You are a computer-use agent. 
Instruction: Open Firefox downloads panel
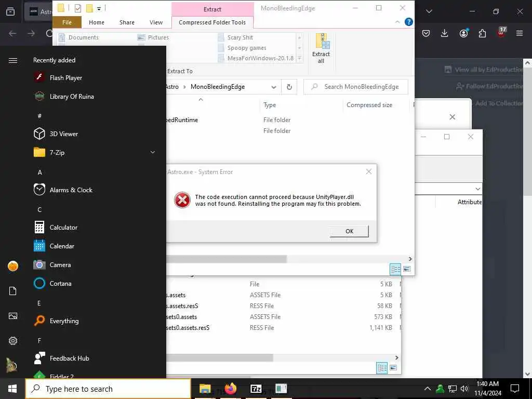click(x=445, y=33)
